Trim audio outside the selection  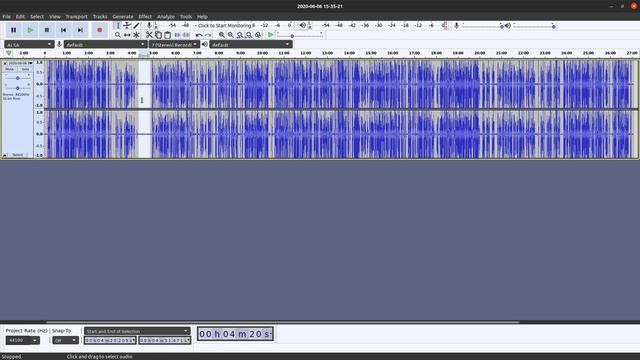[177, 35]
